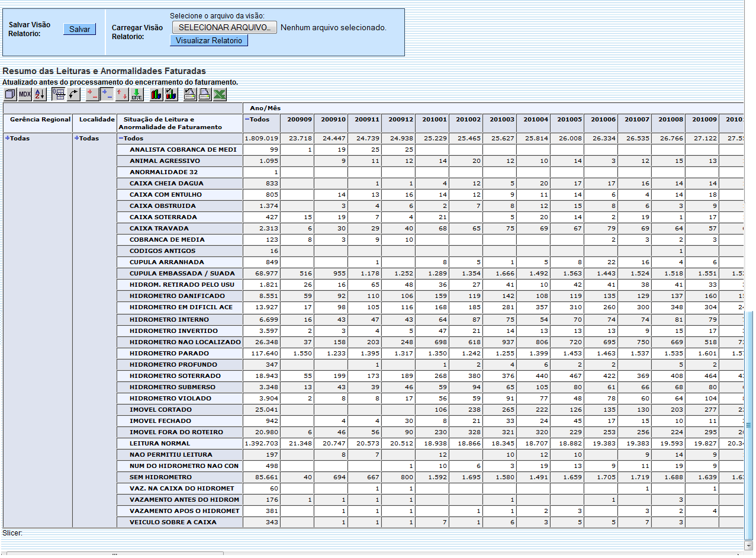756x558 pixels.
Task: Open chart configuration settings
Action: [171, 94]
